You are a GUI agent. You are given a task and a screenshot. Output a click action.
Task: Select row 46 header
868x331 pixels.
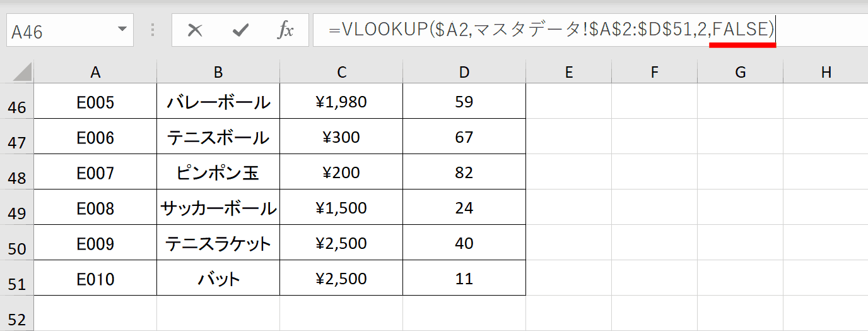(16, 101)
